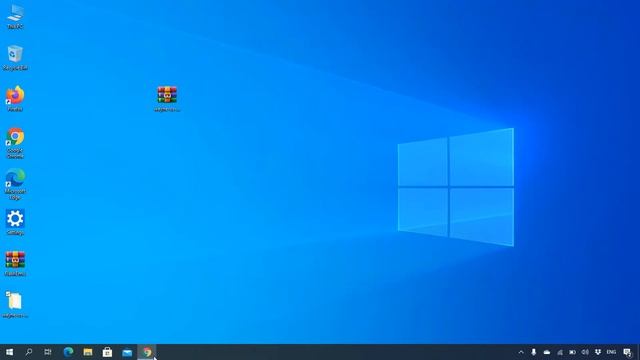Image resolution: width=640 pixels, height=360 pixels.
Task: Select the Recycle Bin desktop icon
Action: (15, 58)
